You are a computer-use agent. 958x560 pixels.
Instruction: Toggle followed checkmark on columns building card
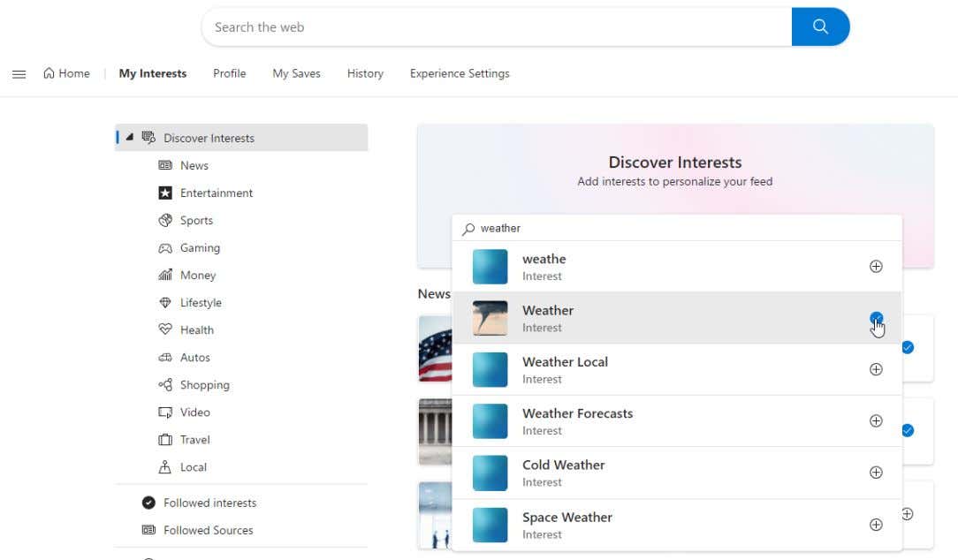pyautogui.click(x=908, y=430)
